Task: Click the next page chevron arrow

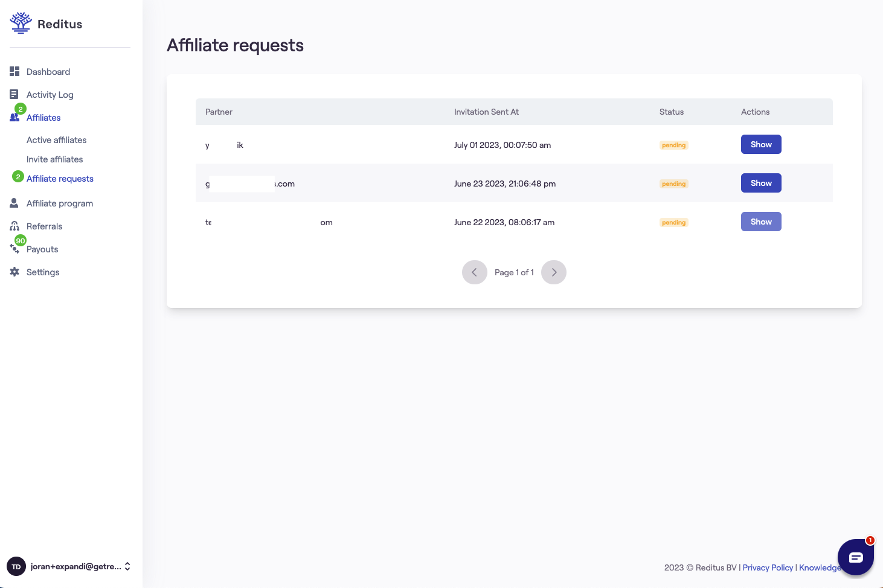Action: pyautogui.click(x=553, y=272)
